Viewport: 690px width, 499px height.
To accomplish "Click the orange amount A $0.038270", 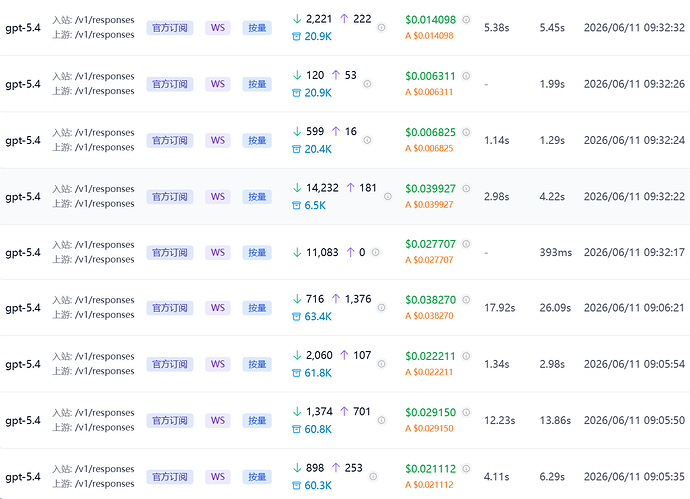I will click(429, 316).
